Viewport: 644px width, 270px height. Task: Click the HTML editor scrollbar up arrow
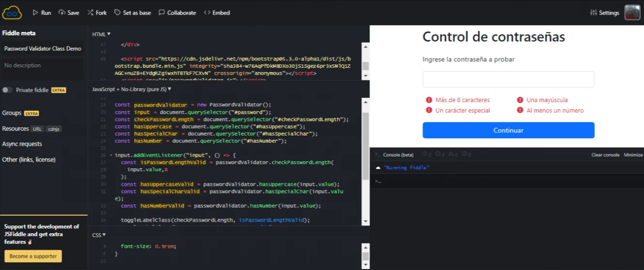pyautogui.click(x=366, y=46)
